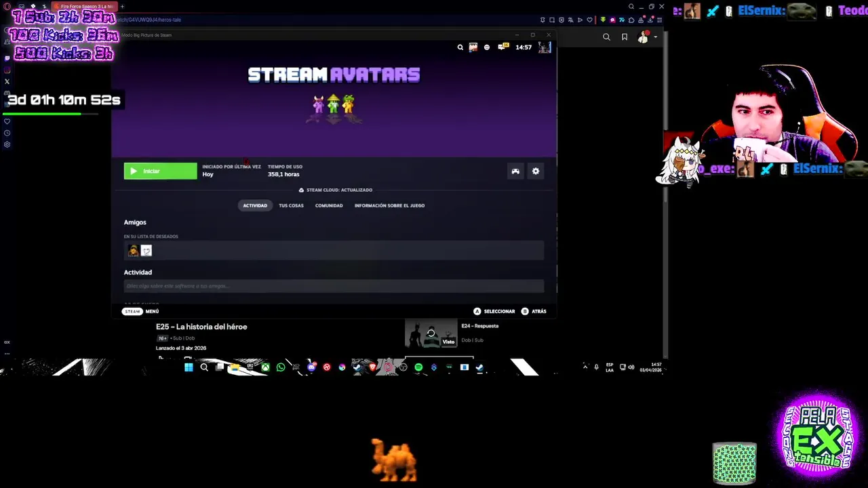Open Instagram in the Opera sidebar

pyautogui.click(x=7, y=70)
